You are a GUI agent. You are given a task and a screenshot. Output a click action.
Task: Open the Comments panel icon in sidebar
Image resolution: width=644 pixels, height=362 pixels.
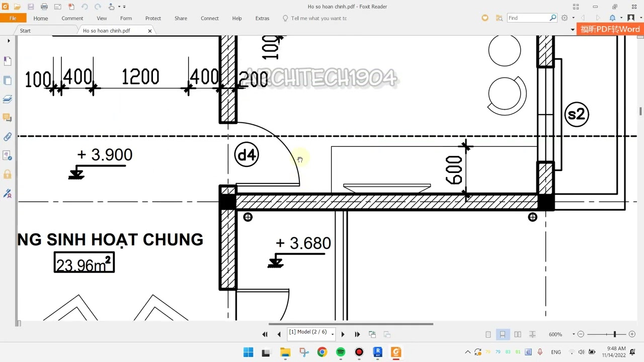pos(8,118)
